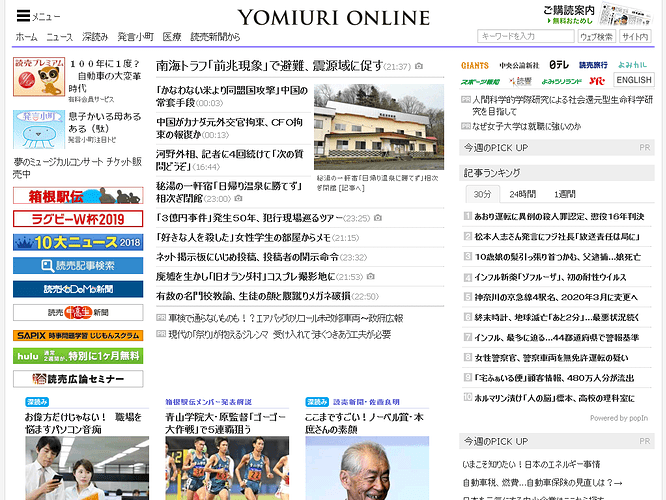Open 河野外相 記者に4回続けて article
The height and width of the screenshot is (500, 666).
click(230, 160)
